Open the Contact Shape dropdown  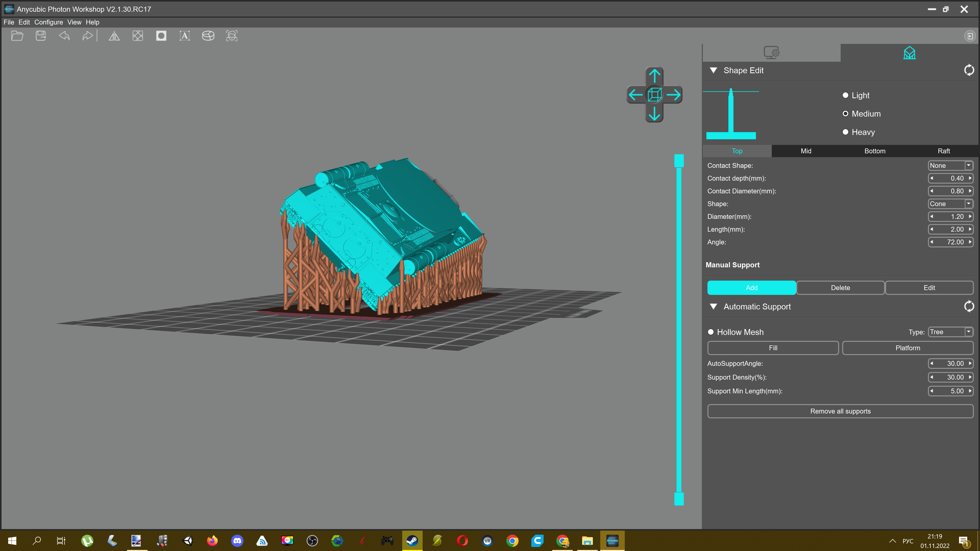tap(950, 165)
